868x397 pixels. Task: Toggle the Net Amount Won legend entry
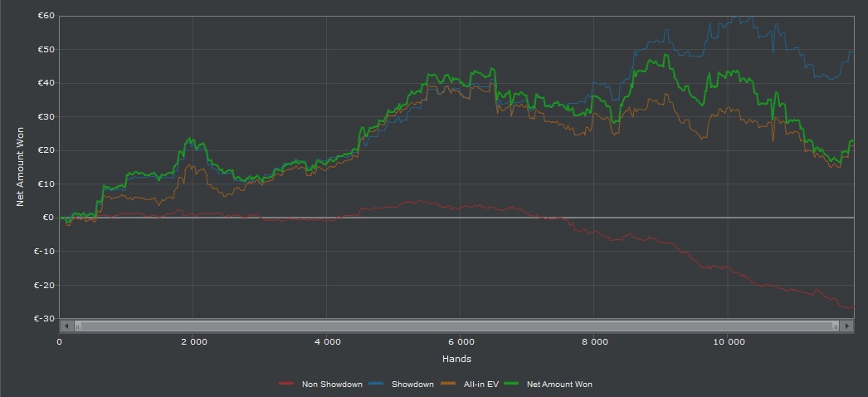coord(547,384)
